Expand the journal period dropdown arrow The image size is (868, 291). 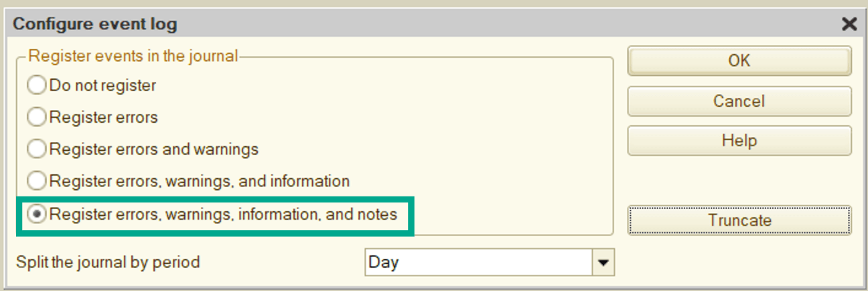tap(604, 263)
